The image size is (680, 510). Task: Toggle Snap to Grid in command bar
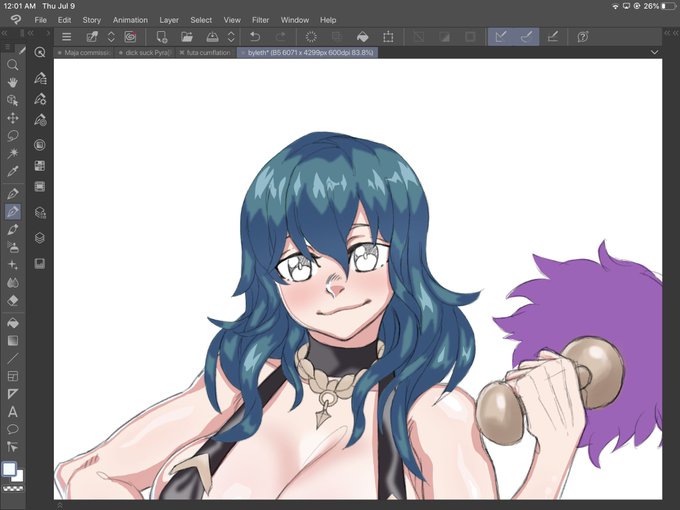[552, 37]
